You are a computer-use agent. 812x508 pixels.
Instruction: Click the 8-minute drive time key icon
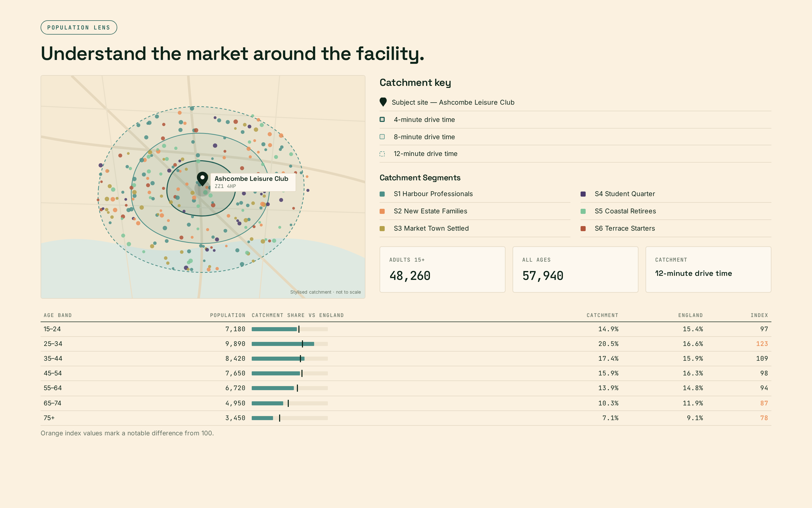pyautogui.click(x=382, y=137)
